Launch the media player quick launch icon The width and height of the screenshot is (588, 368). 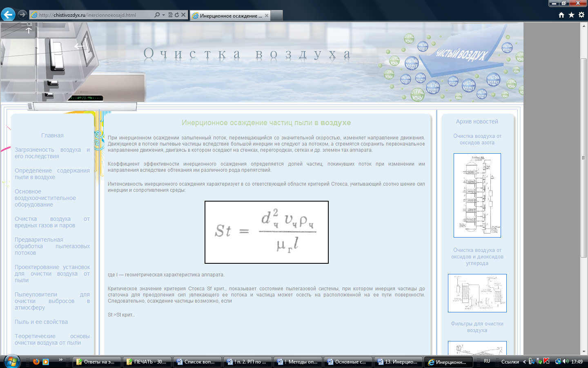(x=46, y=361)
